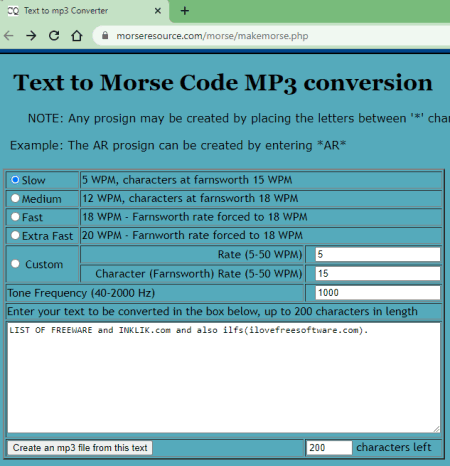Open a new tab with plus icon

[185, 11]
